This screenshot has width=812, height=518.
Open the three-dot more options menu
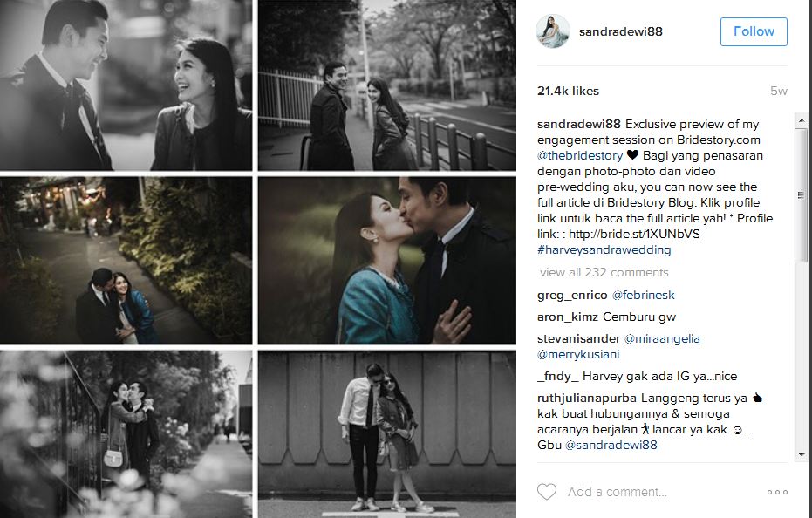click(x=777, y=492)
